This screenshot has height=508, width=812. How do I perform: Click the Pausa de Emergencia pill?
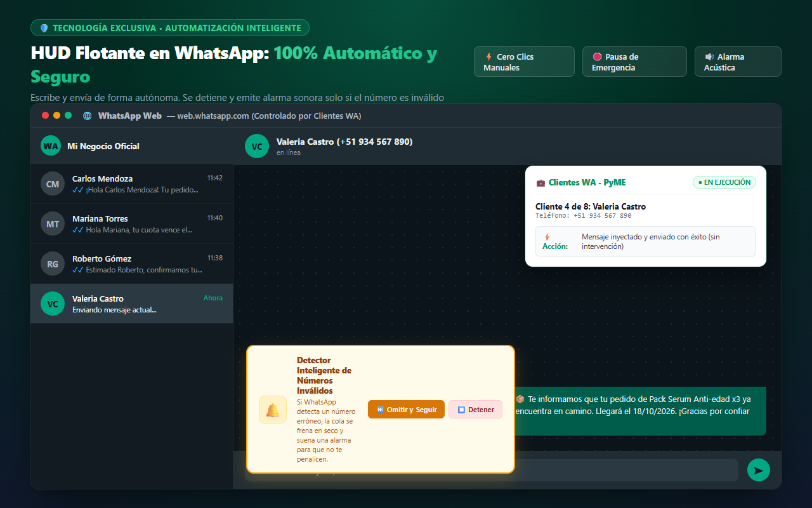[x=634, y=62]
